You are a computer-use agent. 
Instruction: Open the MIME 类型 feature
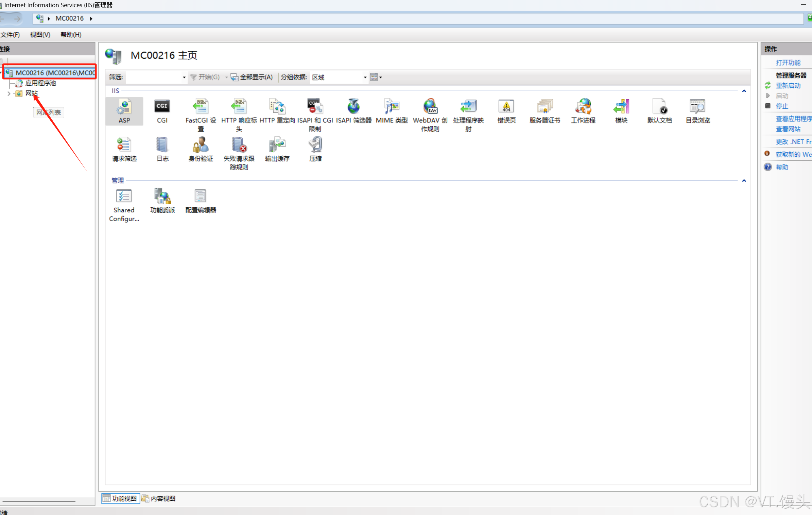tap(392, 110)
